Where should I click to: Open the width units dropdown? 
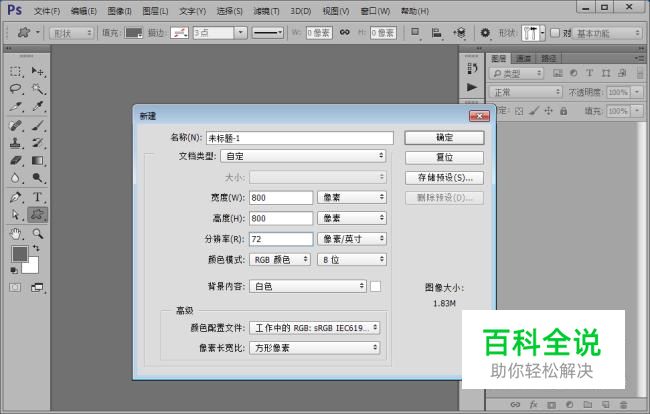(x=352, y=197)
